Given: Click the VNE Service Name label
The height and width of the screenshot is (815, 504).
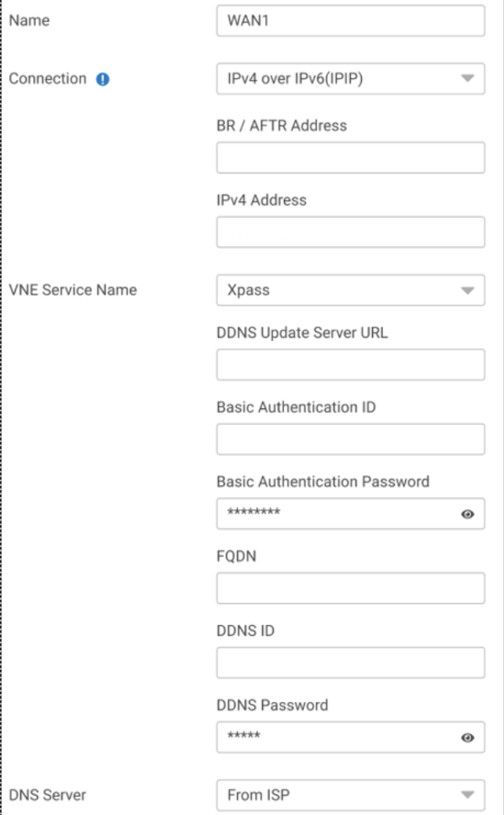Looking at the screenshot, I should point(72,290).
